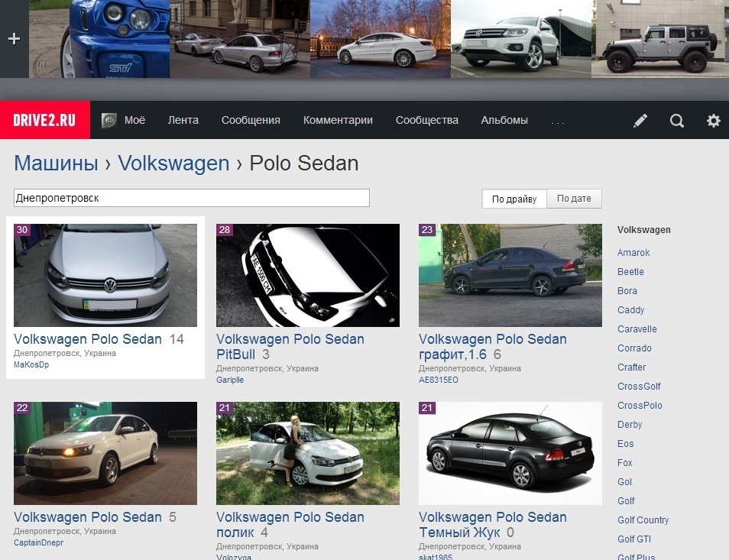Image resolution: width=729 pixels, height=560 pixels.
Task: Open Crafter model in sidebar
Action: 631,367
